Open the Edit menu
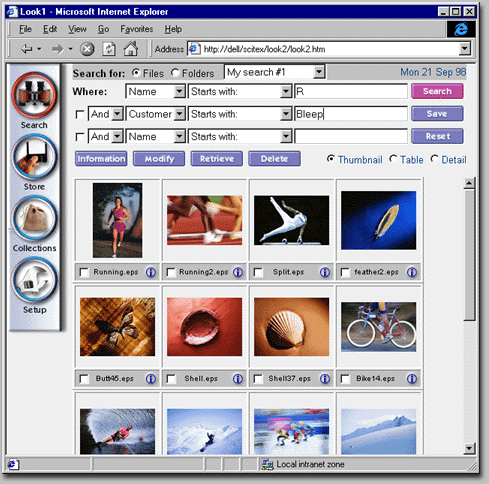 click(50, 29)
